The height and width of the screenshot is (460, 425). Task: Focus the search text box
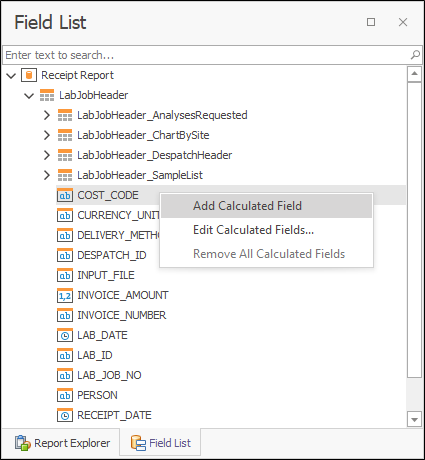pos(207,55)
